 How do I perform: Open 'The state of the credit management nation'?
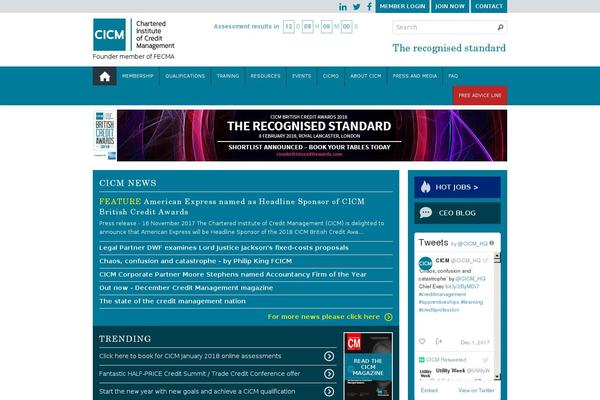pos(172,301)
